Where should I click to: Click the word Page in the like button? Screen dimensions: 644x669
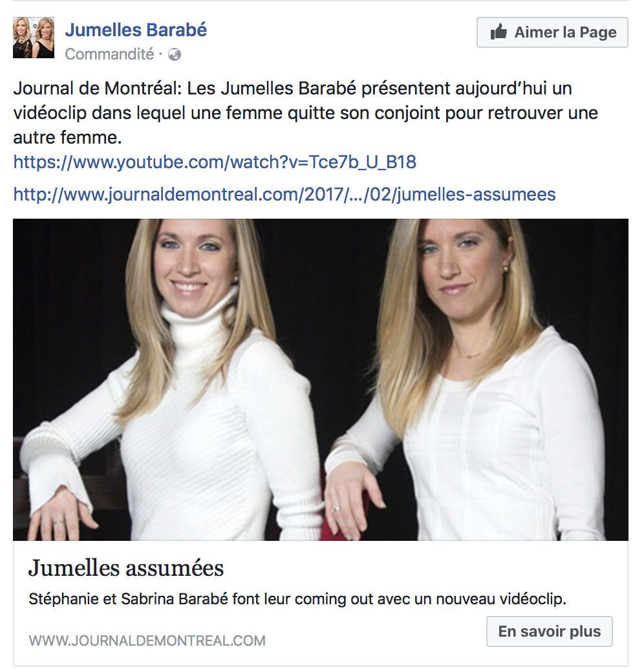598,32
